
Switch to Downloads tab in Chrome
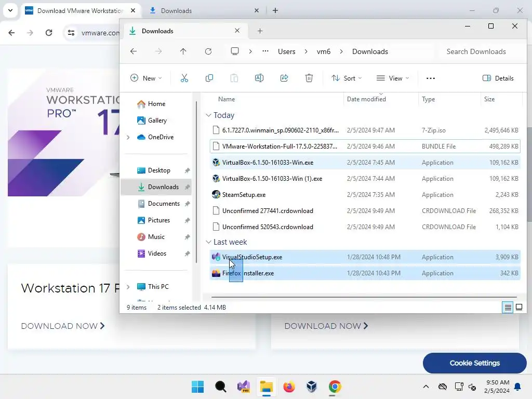(177, 11)
